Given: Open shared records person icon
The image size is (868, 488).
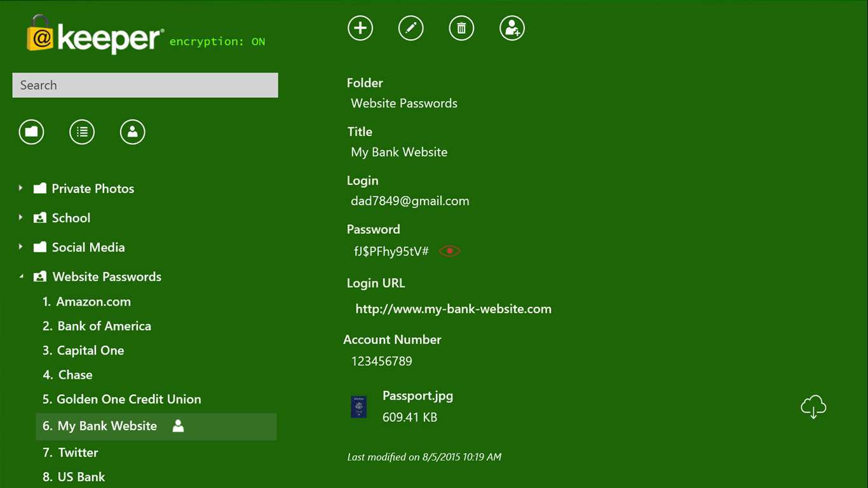Looking at the screenshot, I should pyautogui.click(x=132, y=132).
